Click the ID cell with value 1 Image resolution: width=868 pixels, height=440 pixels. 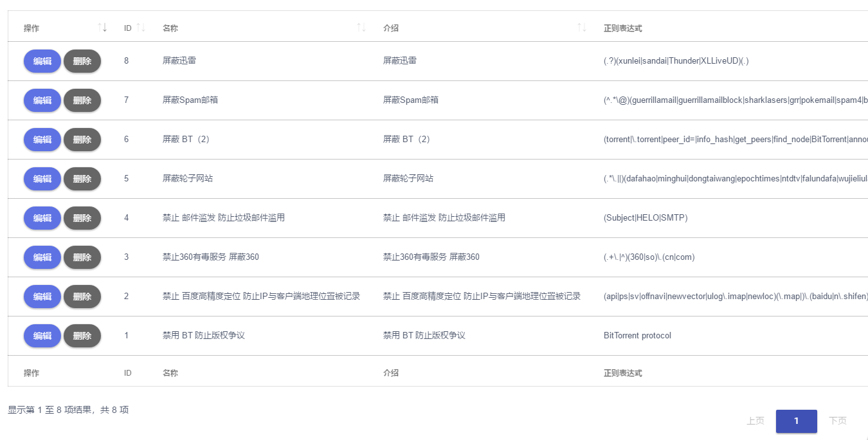(x=127, y=335)
